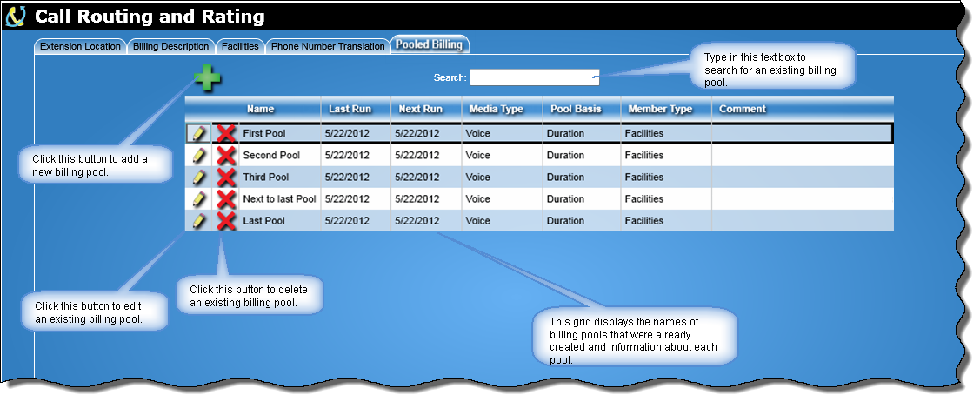980x402 pixels.
Task: Sort by the Name column header
Action: pos(261,109)
